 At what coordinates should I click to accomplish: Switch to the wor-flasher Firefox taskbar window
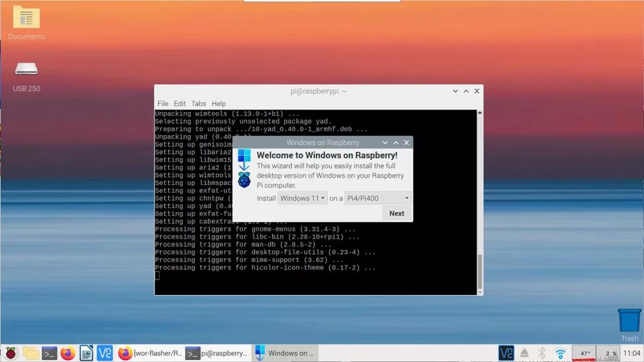tap(149, 353)
